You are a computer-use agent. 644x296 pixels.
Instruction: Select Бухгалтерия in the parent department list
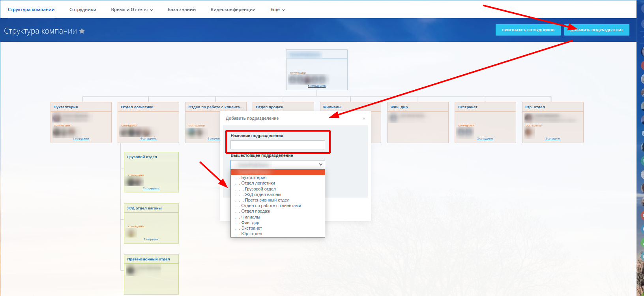coord(254,178)
